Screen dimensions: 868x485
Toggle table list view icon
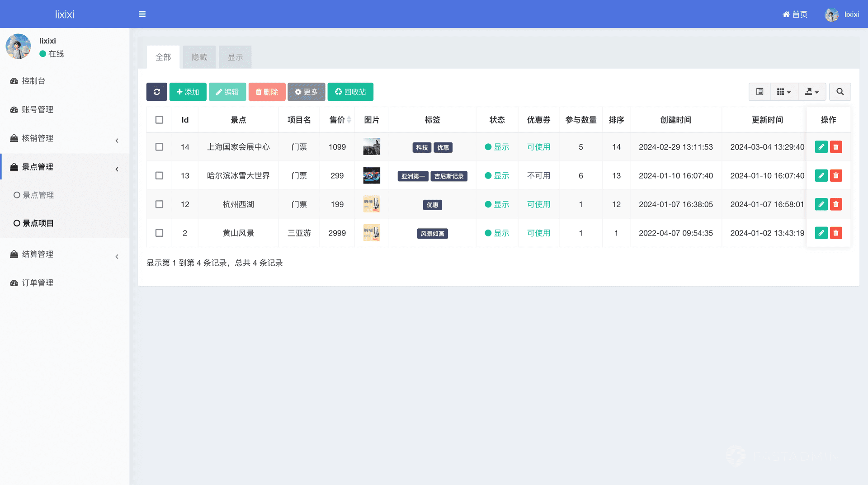(x=759, y=92)
